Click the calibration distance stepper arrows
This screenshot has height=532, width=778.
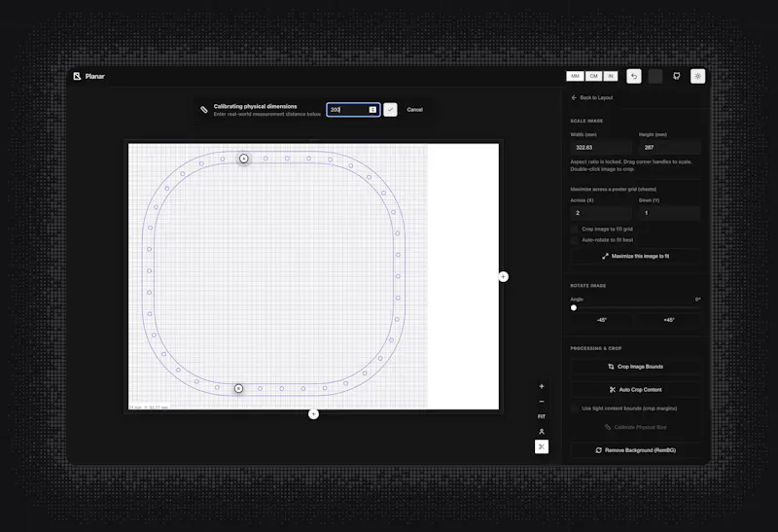tap(372, 110)
